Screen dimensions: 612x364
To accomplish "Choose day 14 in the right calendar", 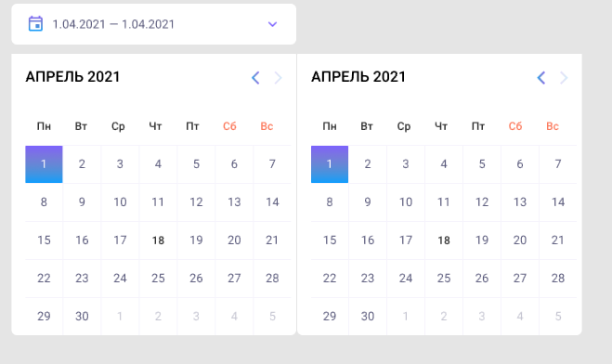I will [x=558, y=202].
